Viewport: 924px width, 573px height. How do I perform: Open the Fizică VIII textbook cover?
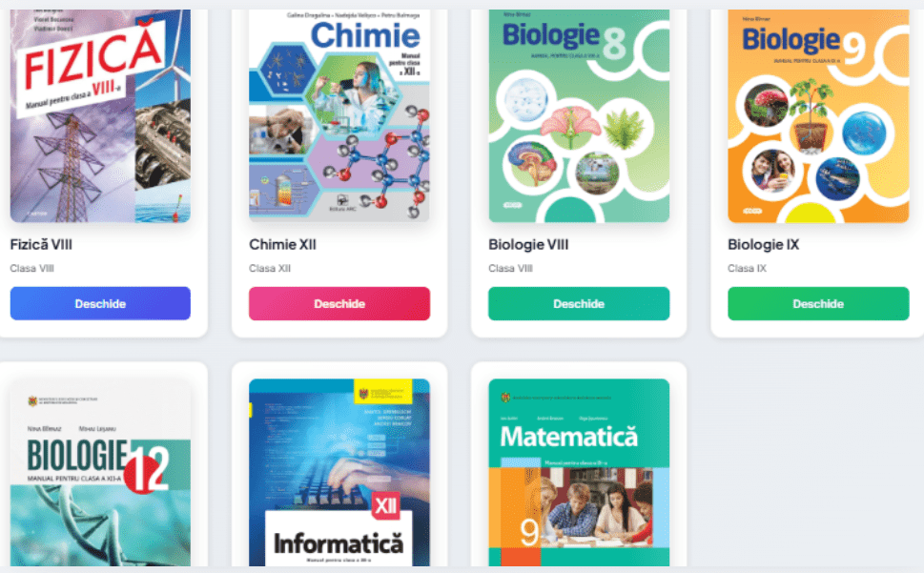[x=100, y=114]
